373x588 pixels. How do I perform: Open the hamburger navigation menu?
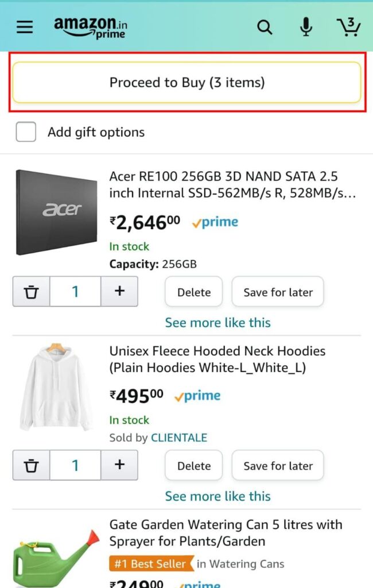click(x=24, y=26)
